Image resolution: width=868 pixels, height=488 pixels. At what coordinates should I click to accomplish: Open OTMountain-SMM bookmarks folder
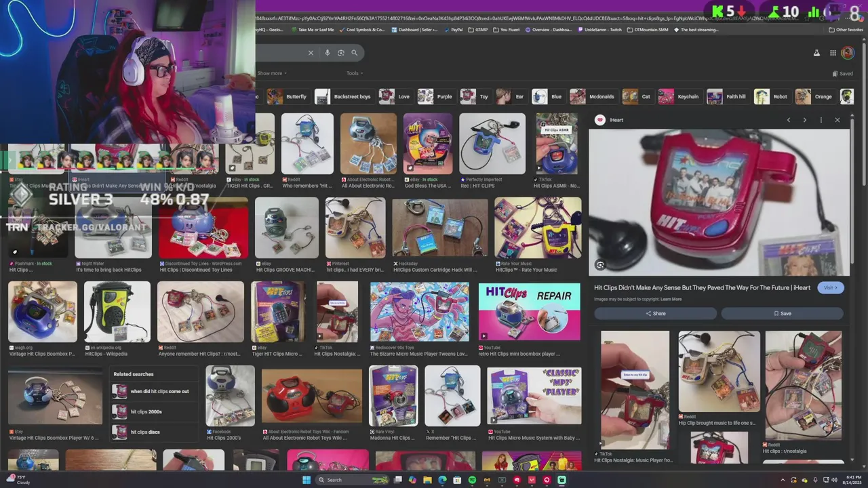pyautogui.click(x=647, y=30)
